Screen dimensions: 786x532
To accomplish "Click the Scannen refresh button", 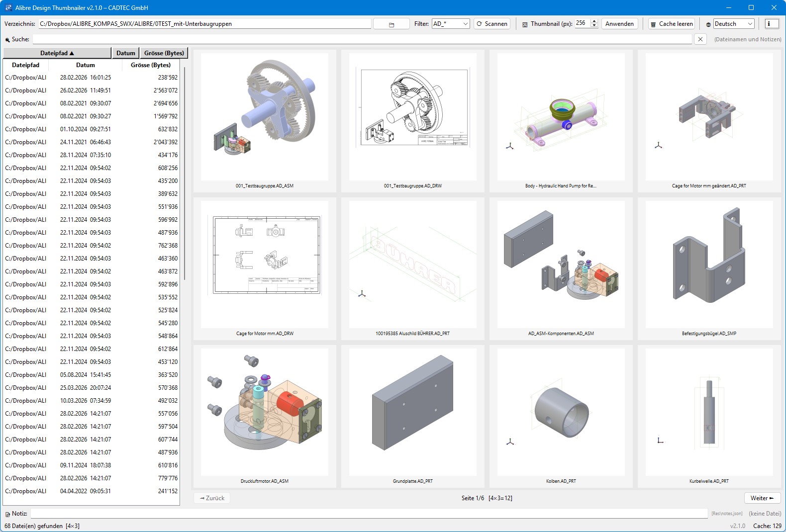I will (x=491, y=24).
